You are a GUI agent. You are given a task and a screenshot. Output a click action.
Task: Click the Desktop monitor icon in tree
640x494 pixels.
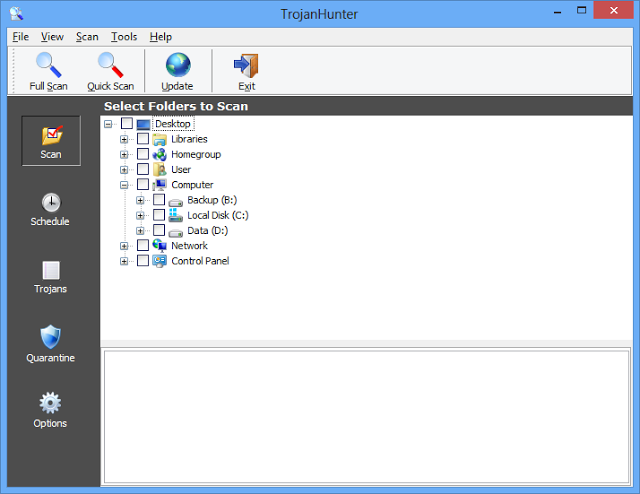[143, 124]
